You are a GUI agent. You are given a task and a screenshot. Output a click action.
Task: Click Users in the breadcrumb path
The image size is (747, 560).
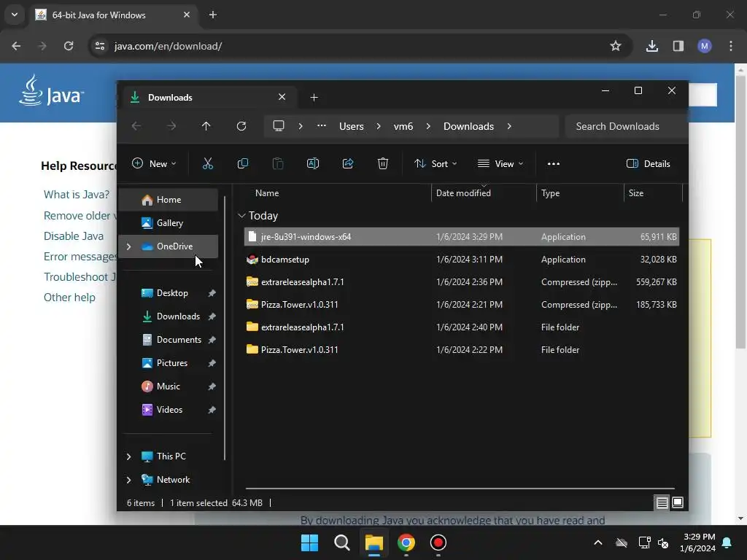351,126
